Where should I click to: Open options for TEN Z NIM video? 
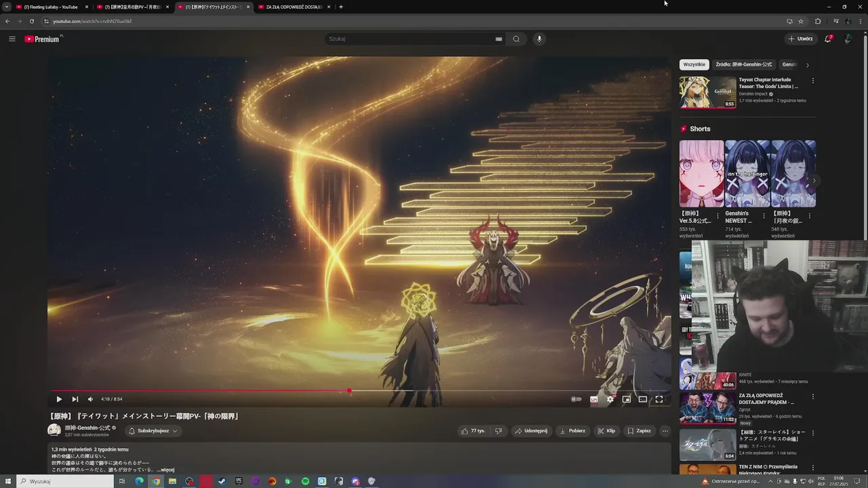click(x=813, y=468)
